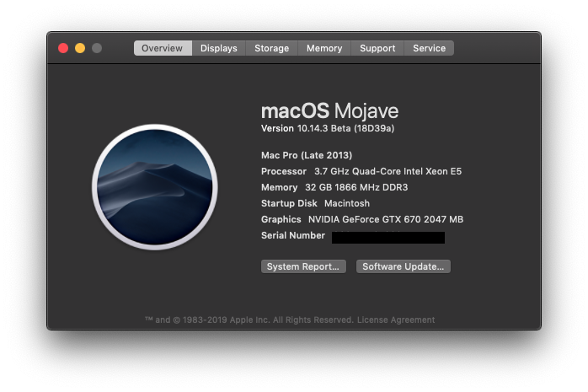Viewport: 588px width, 392px height.
Task: Open the Storage tab
Action: tap(271, 48)
